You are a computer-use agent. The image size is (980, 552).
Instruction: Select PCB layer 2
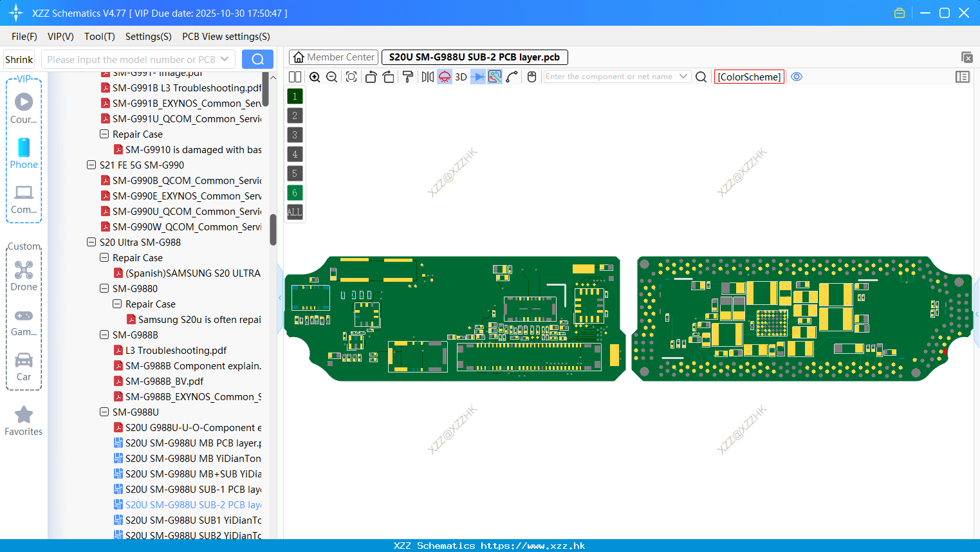(295, 116)
